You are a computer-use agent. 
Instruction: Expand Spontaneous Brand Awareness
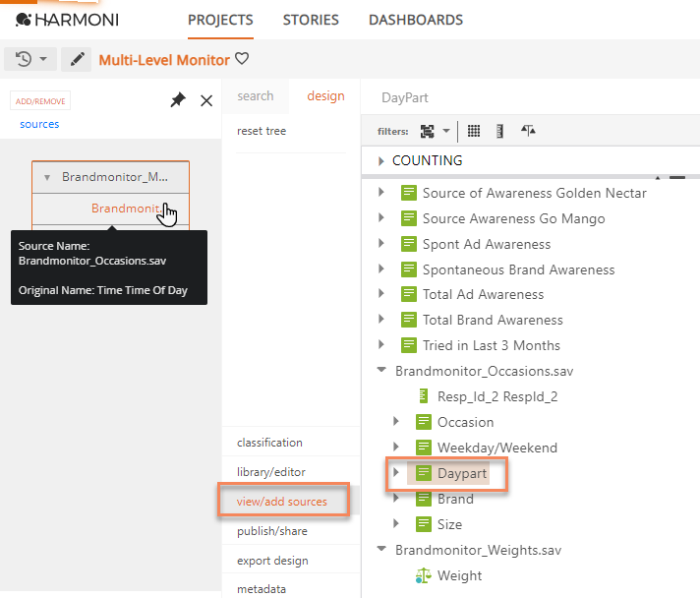pyautogui.click(x=380, y=269)
